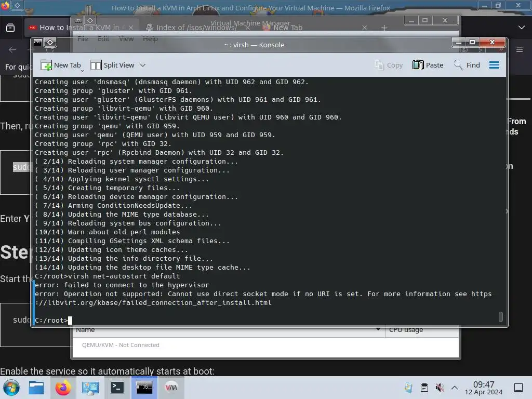Image resolution: width=532 pixels, height=399 pixels.
Task: Open the File menu in Virtual Machine Manager
Action: tap(83, 38)
